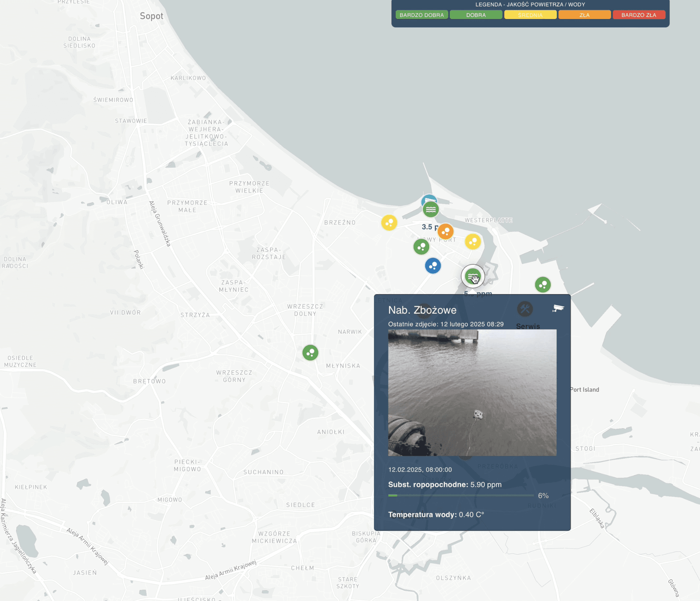Click the selected Nab. Zbożowe water marker

[x=473, y=276]
